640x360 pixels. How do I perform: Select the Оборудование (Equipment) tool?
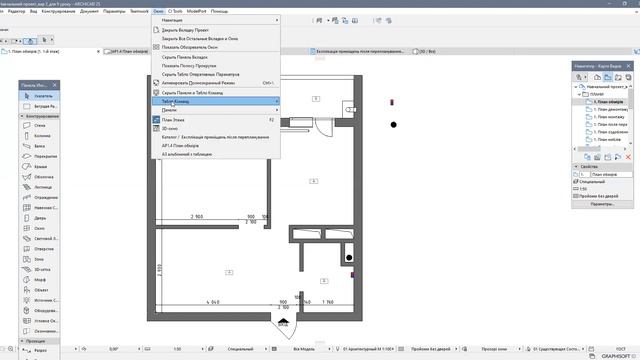[39, 311]
